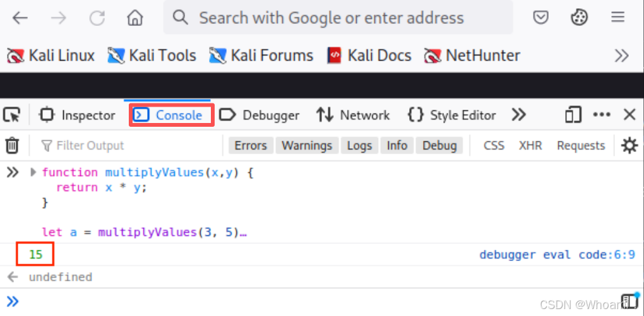Toggle the Errors filter
The image size is (644, 316).
[x=251, y=145]
